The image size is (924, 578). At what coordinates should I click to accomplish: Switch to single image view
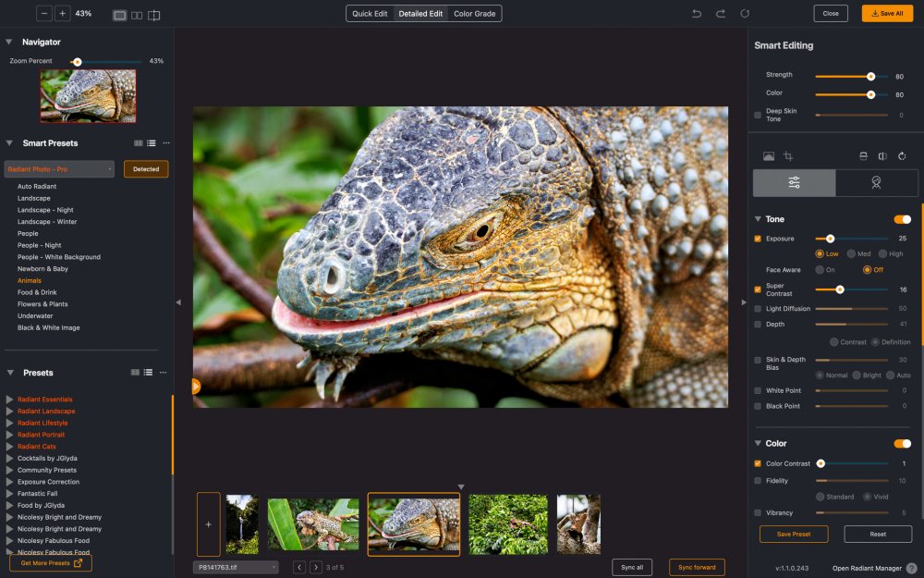point(119,16)
